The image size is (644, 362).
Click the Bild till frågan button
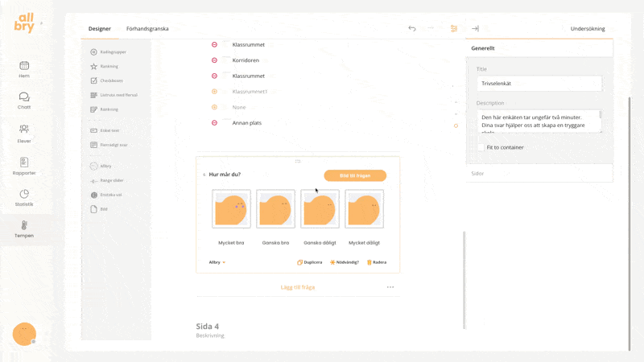tap(355, 175)
